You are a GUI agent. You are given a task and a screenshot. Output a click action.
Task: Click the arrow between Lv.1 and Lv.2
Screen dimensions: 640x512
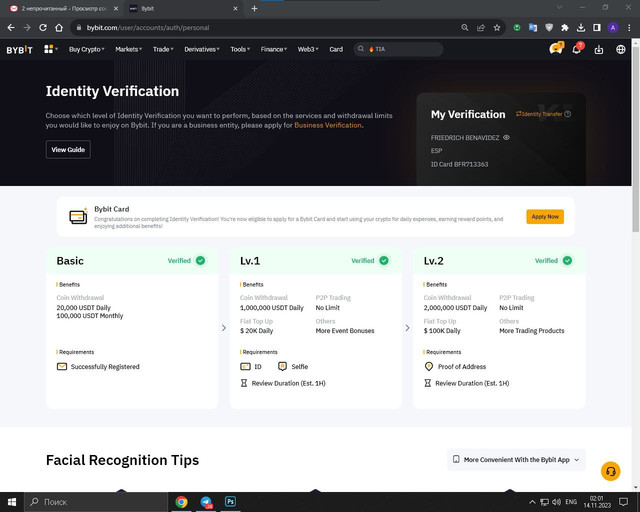coord(407,328)
